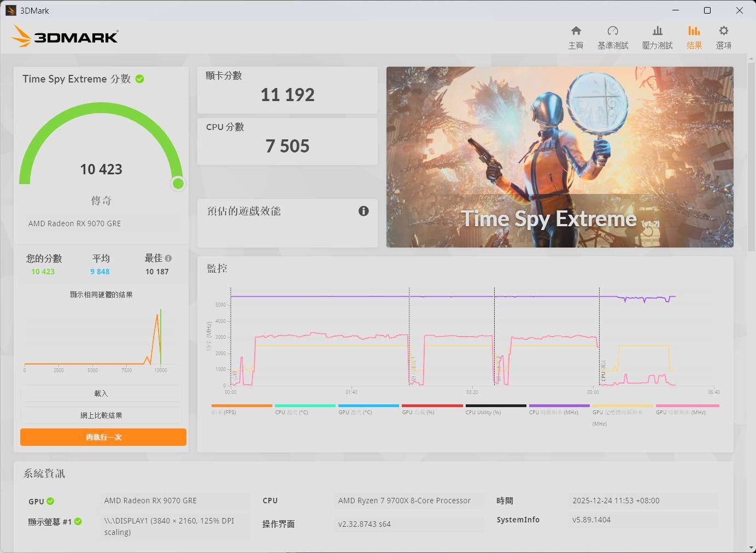Open the 基準測試 benchmarks gauge icon

(x=612, y=31)
